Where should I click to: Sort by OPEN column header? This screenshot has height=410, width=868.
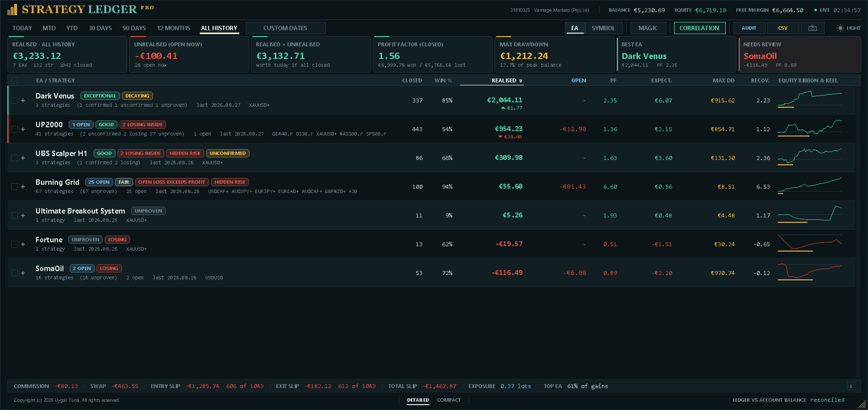click(x=579, y=80)
